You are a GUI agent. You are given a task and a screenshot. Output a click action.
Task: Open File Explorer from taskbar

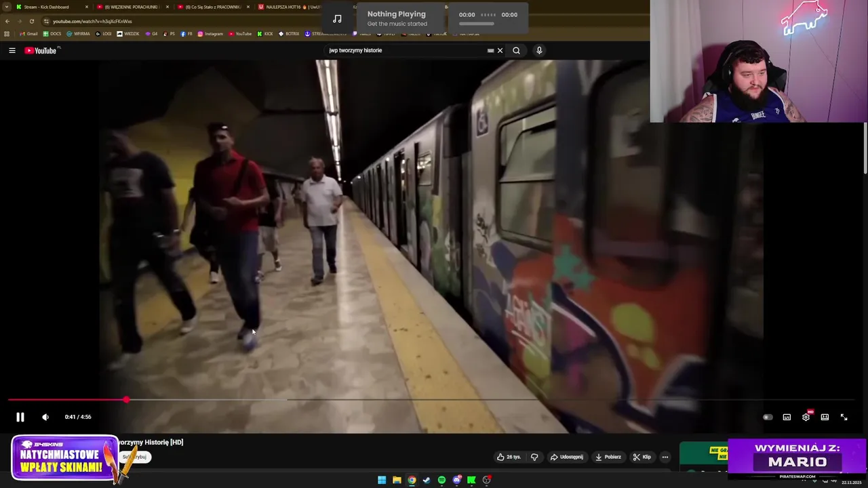click(x=397, y=480)
